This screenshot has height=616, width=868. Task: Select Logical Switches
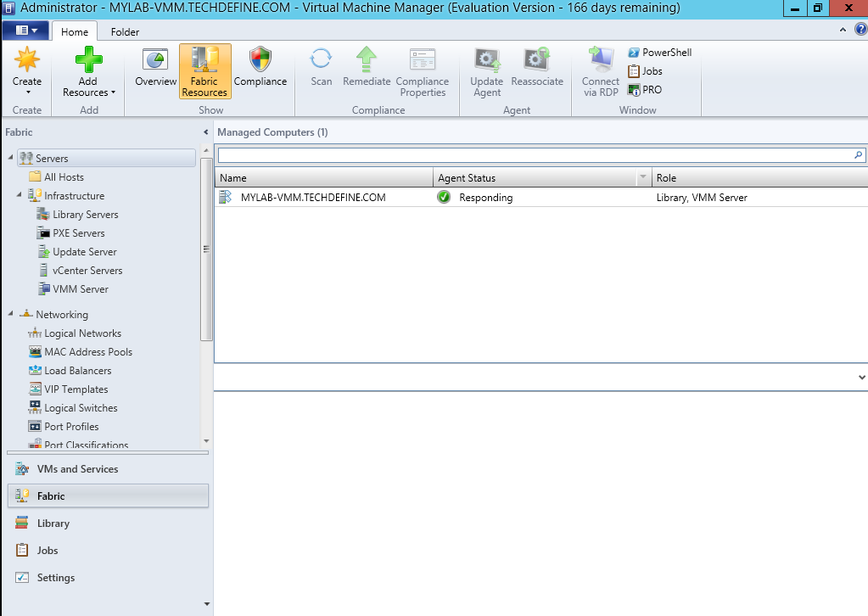pos(73,408)
